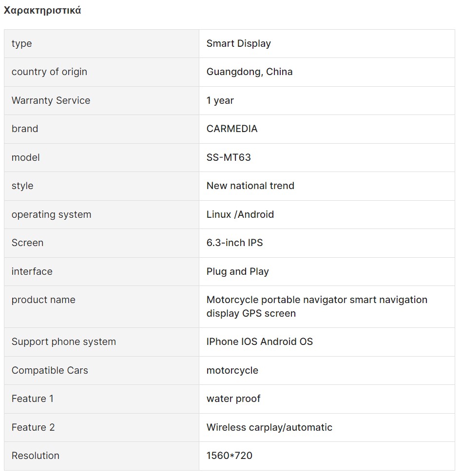Select the '6.3-inch IPS' screen value
The height and width of the screenshot is (476, 462).
click(234, 243)
